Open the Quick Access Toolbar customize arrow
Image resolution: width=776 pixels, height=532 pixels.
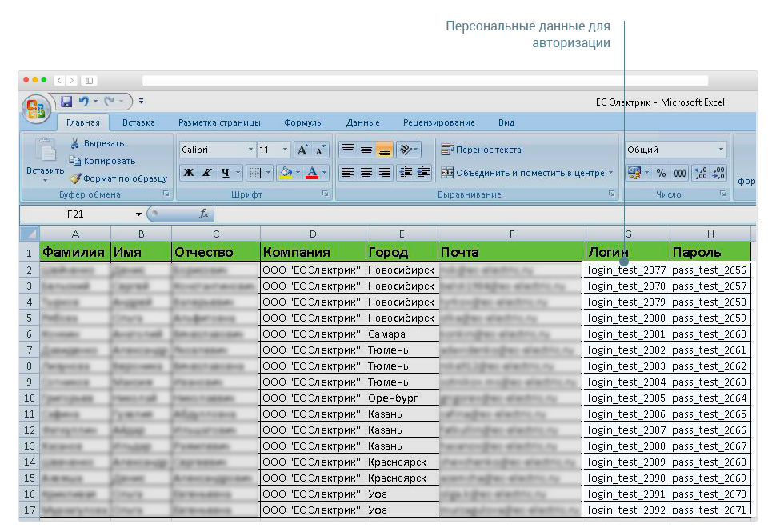141,101
